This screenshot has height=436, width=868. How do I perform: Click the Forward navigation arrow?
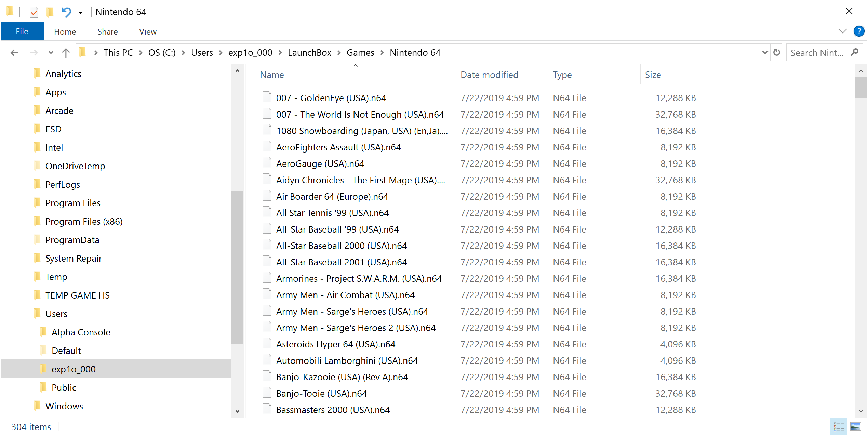coord(34,53)
